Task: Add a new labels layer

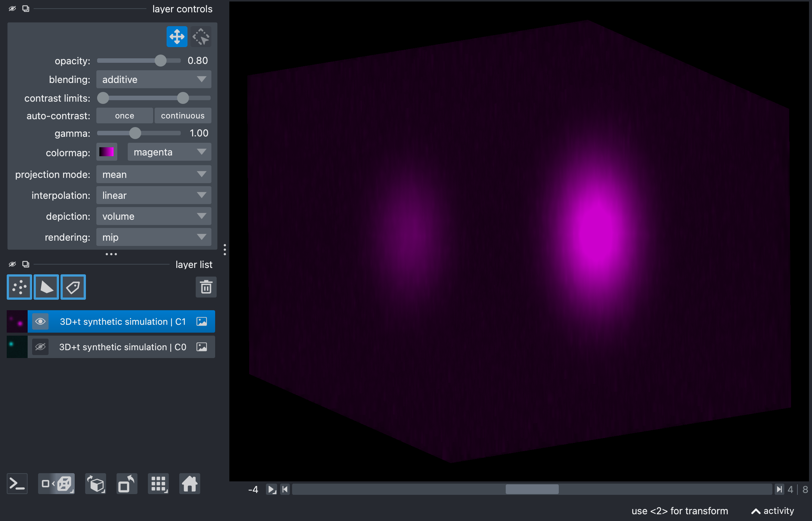Action: point(73,287)
